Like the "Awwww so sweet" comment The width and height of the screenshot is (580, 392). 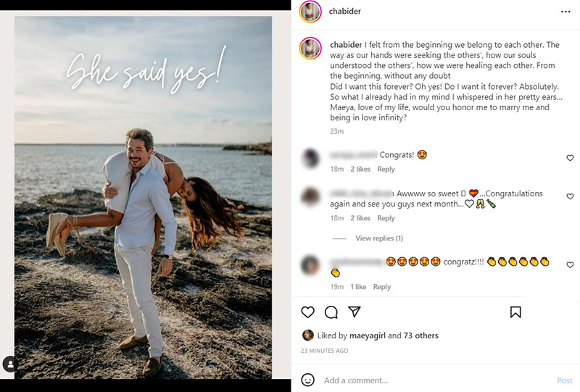[570, 196]
